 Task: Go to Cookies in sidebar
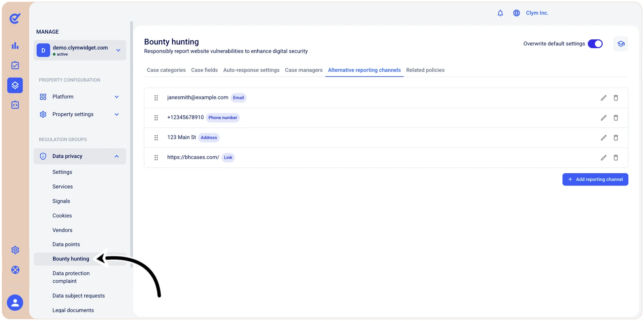(x=62, y=215)
